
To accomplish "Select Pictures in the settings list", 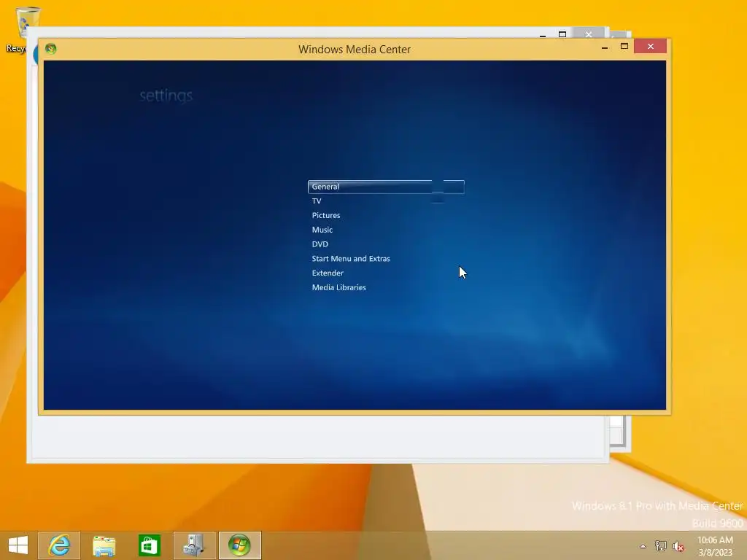I will click(326, 215).
